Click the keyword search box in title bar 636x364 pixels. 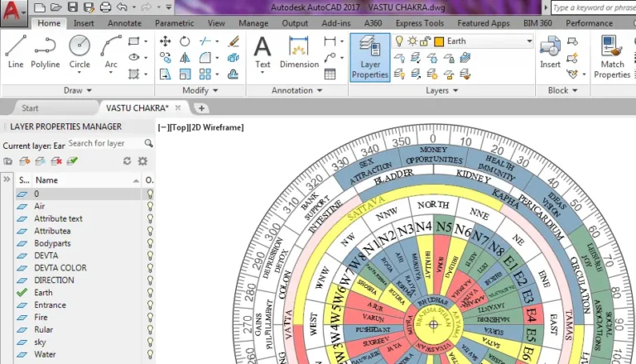click(x=594, y=7)
